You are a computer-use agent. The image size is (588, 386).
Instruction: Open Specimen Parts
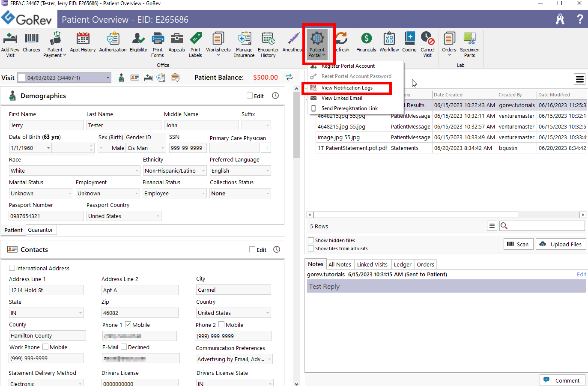pos(470,45)
